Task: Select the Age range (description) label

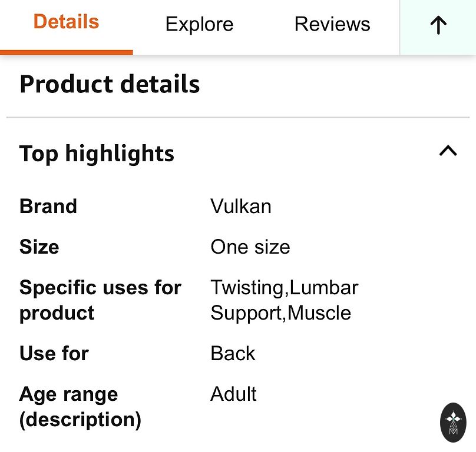Action: pos(80,407)
